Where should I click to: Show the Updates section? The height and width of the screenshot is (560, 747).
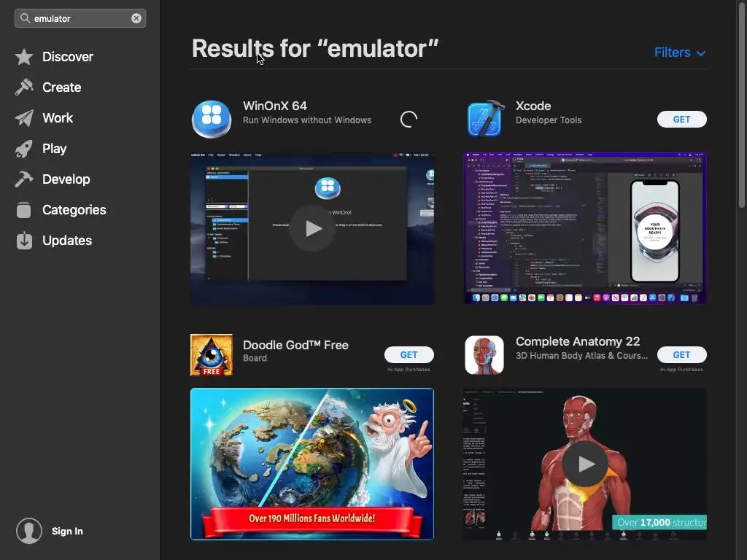click(x=67, y=241)
